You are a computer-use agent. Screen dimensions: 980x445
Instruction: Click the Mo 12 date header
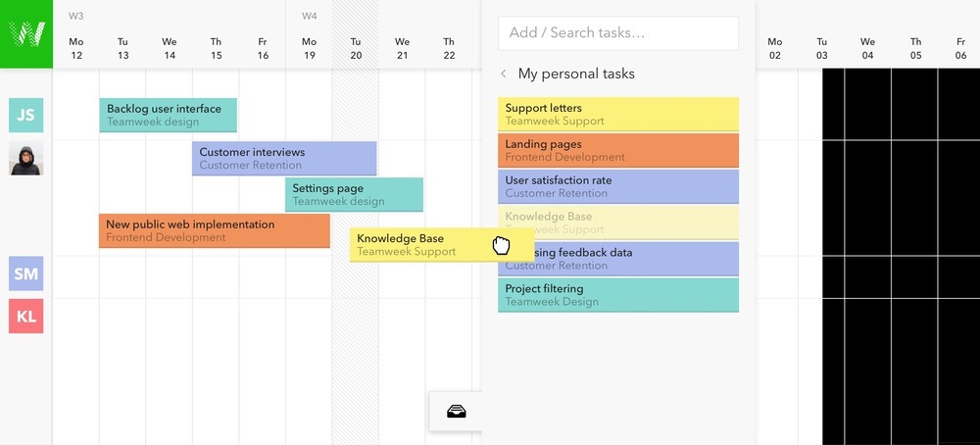[x=76, y=48]
